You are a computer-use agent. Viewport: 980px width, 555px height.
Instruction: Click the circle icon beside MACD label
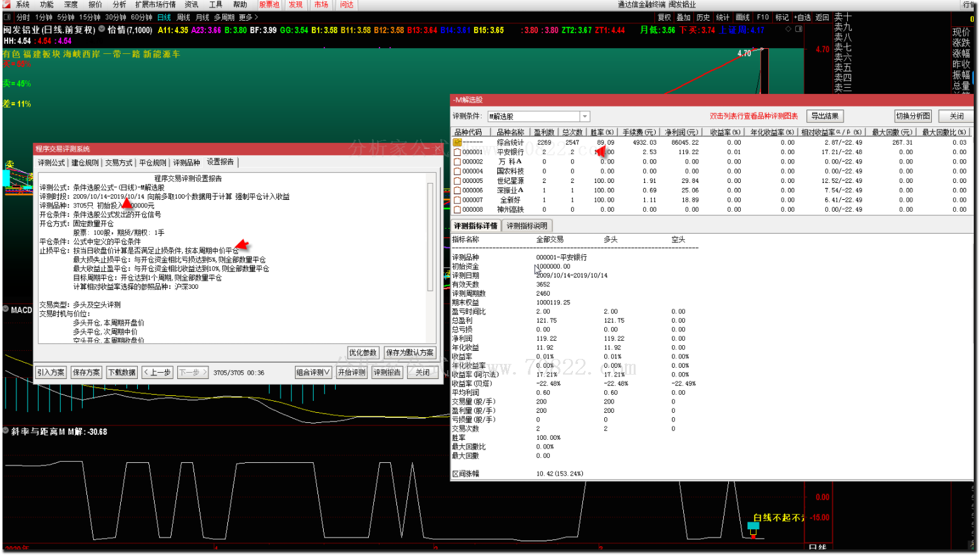pos(6,309)
